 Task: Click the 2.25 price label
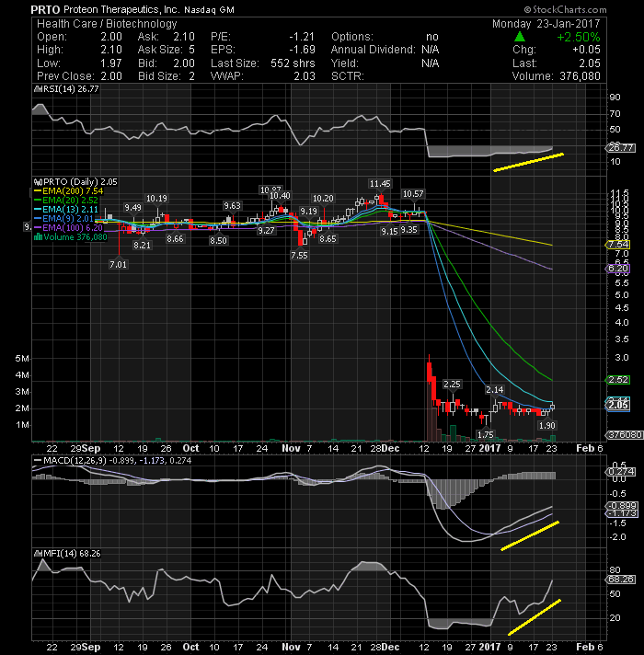pos(452,385)
